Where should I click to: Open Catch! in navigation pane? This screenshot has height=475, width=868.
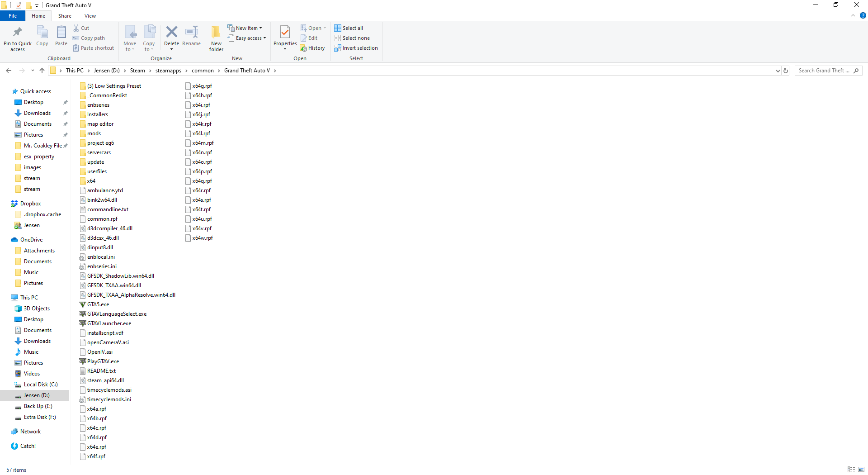coord(28,446)
